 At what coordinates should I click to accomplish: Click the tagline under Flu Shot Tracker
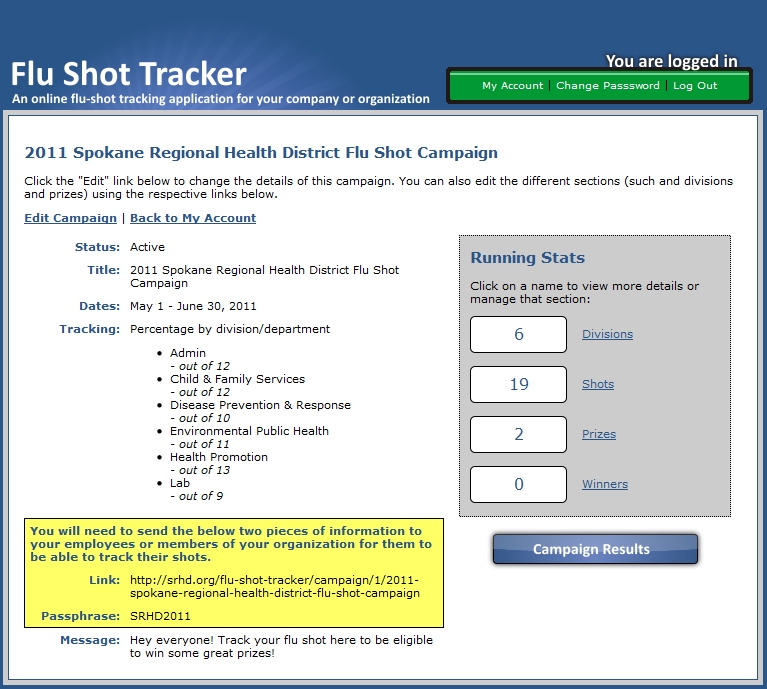pos(221,99)
